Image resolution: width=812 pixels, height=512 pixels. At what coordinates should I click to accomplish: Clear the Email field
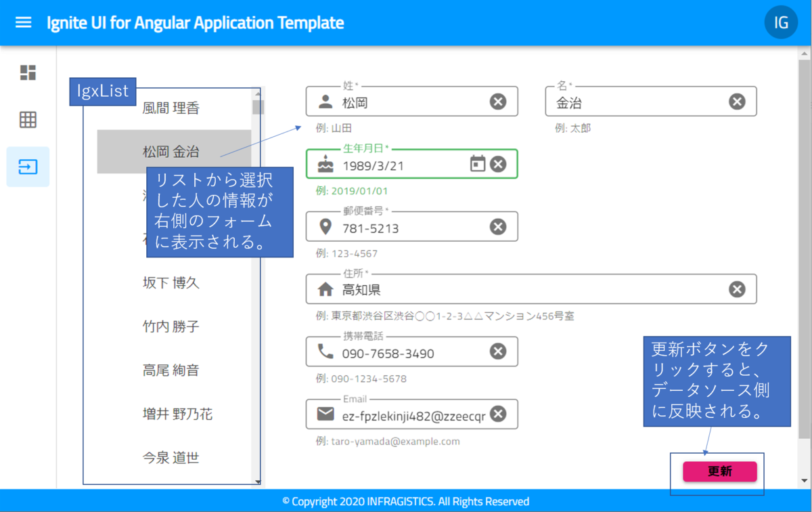pyautogui.click(x=498, y=414)
